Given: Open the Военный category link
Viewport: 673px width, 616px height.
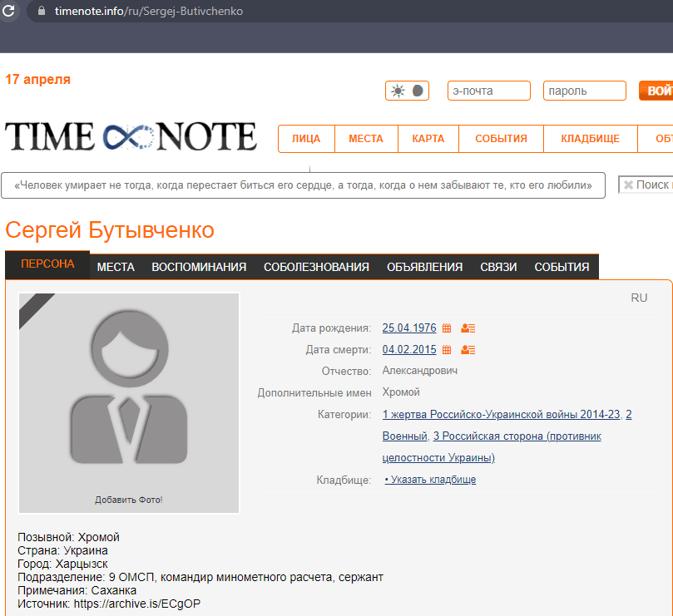Looking at the screenshot, I should click(x=405, y=436).
